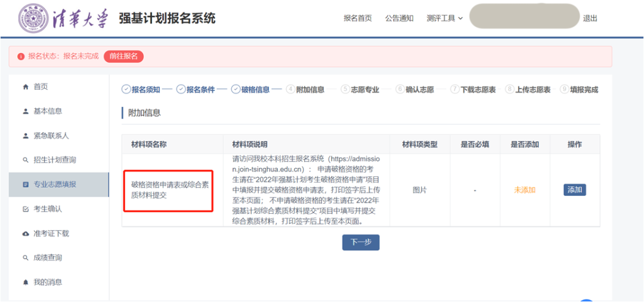Open 成绩查询 in the left sidebar
The height and width of the screenshot is (302, 644).
click(x=48, y=258)
